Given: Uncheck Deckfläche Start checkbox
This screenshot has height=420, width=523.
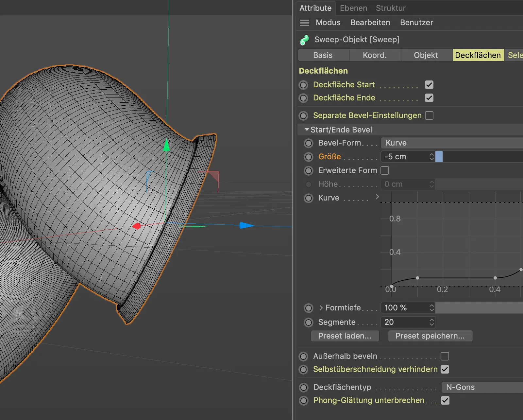Looking at the screenshot, I should (429, 85).
